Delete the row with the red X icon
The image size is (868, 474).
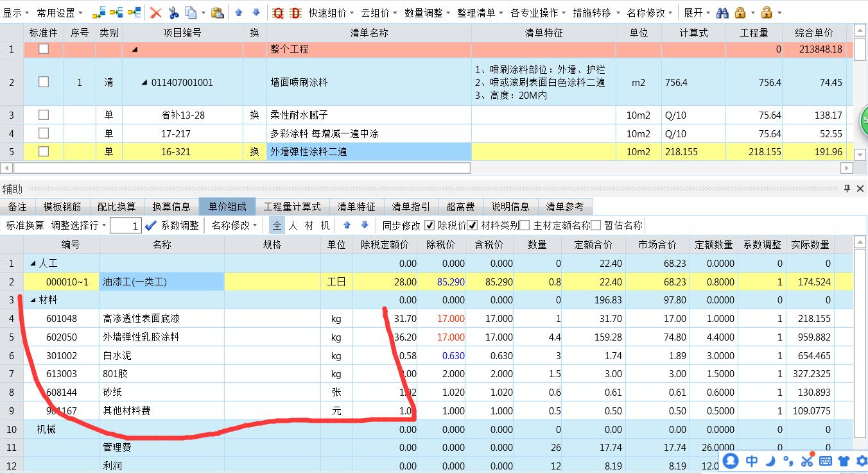(155, 13)
